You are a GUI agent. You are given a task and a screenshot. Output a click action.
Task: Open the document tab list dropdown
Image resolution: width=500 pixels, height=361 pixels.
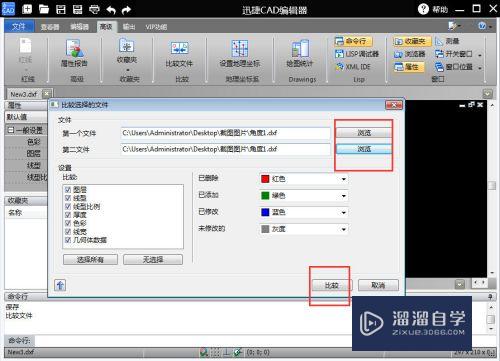point(487,94)
